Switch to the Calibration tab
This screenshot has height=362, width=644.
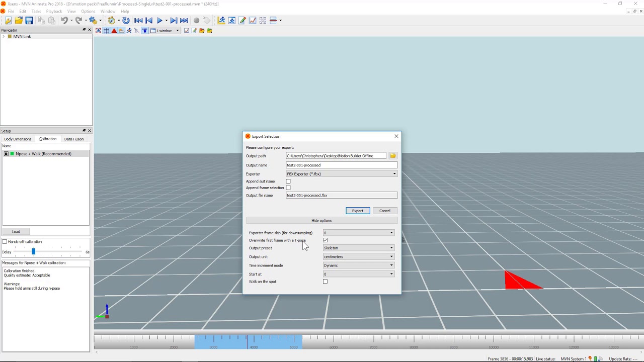48,139
